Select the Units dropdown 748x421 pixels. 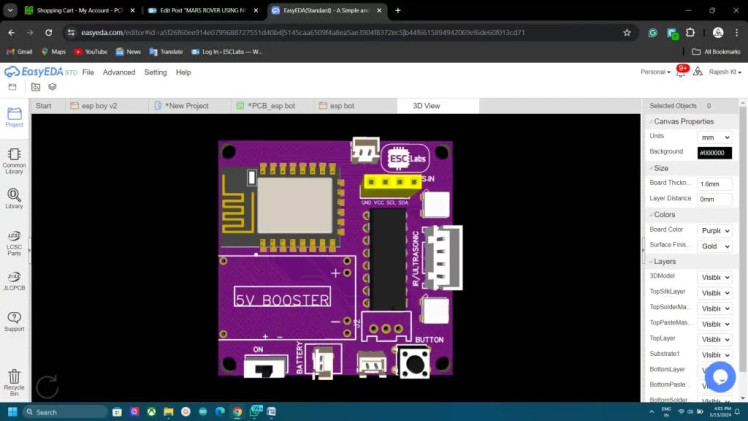coord(714,137)
